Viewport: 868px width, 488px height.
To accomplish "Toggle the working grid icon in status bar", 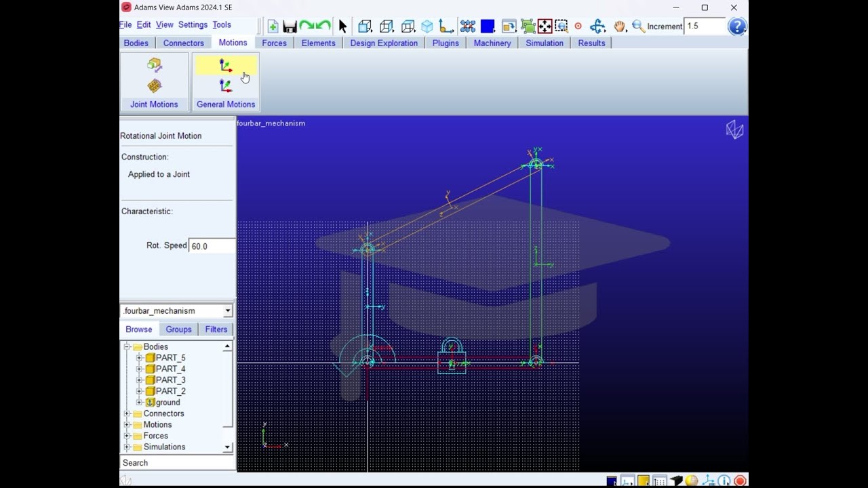I will click(659, 481).
